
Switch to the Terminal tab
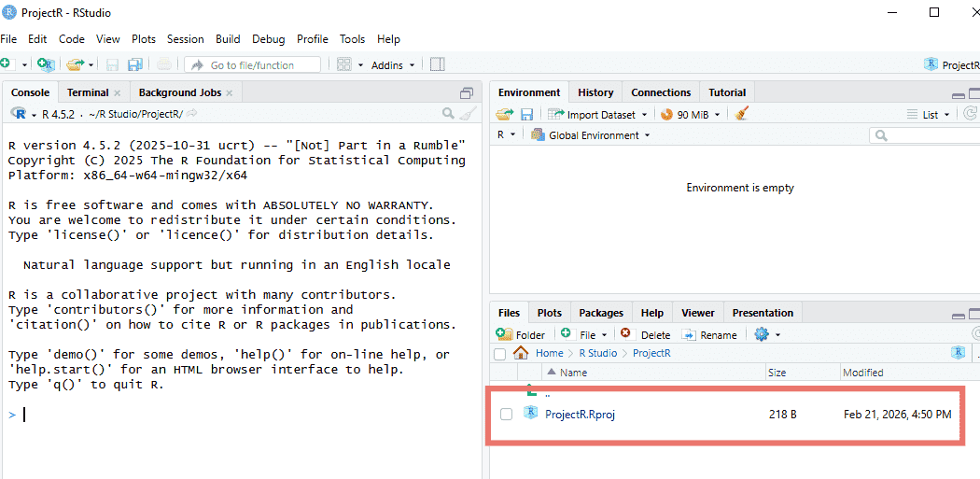(88, 92)
